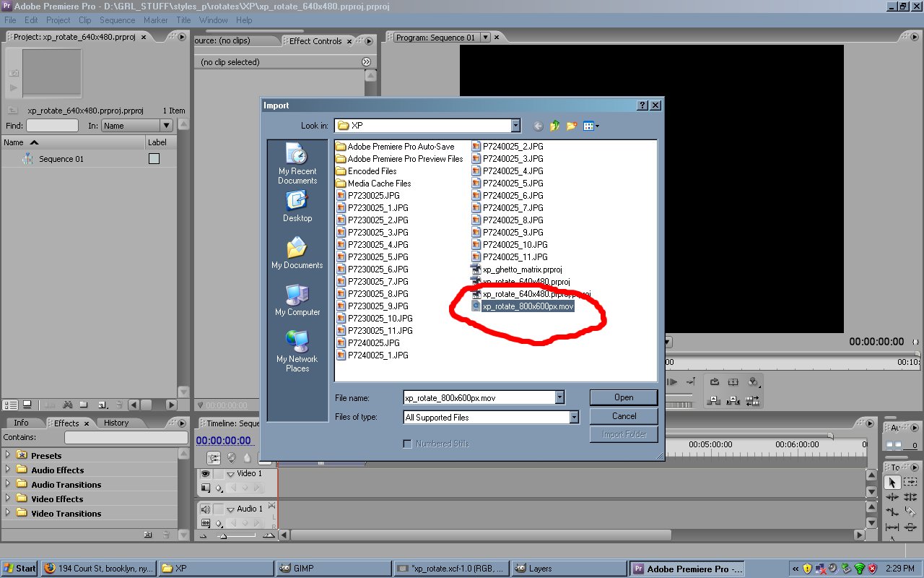Create a new Bin in Project panel

84,405
